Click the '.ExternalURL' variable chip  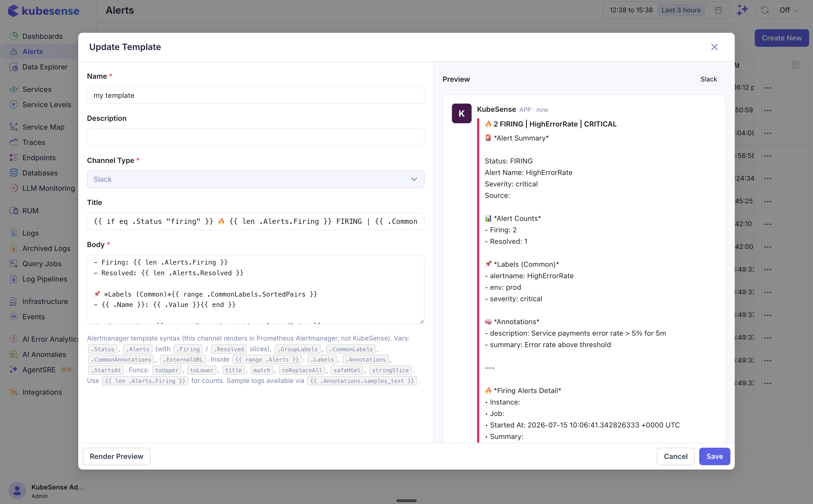(x=183, y=359)
